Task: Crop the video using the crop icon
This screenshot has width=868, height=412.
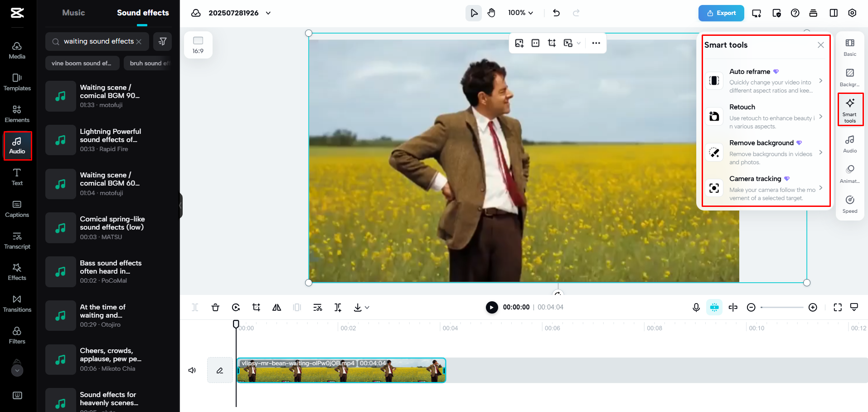Action: click(x=256, y=307)
